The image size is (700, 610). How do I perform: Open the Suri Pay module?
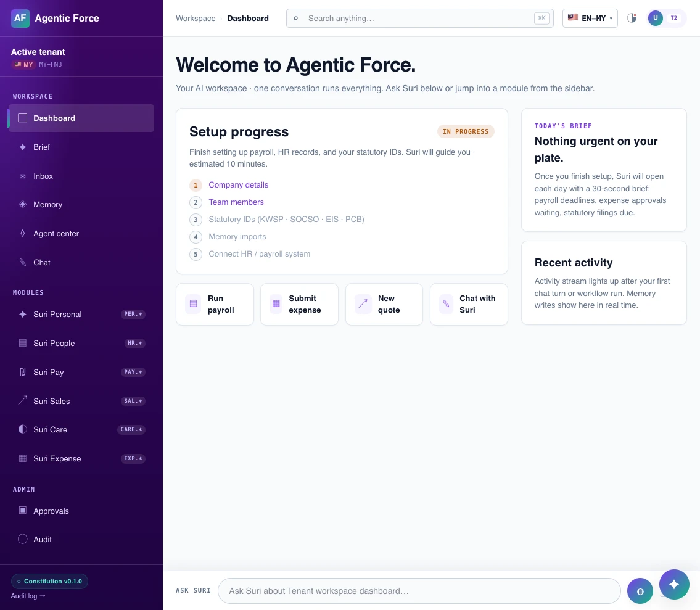pos(81,372)
